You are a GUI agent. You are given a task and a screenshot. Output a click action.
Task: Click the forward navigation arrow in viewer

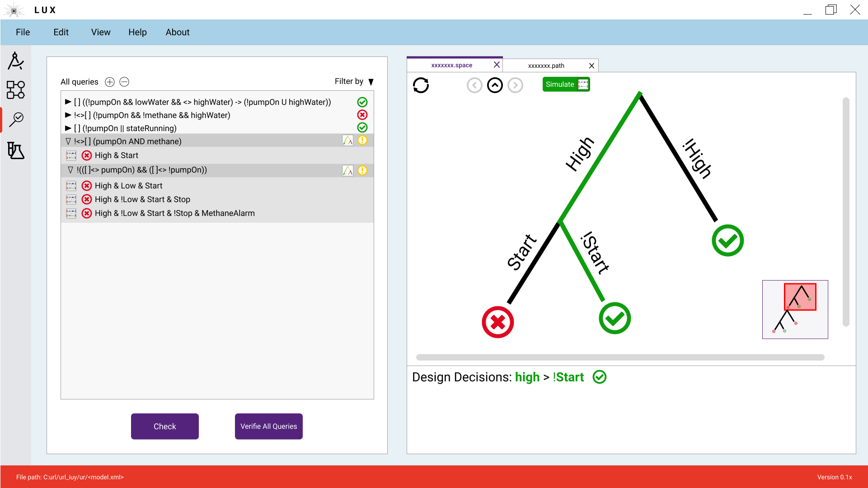pyautogui.click(x=515, y=84)
